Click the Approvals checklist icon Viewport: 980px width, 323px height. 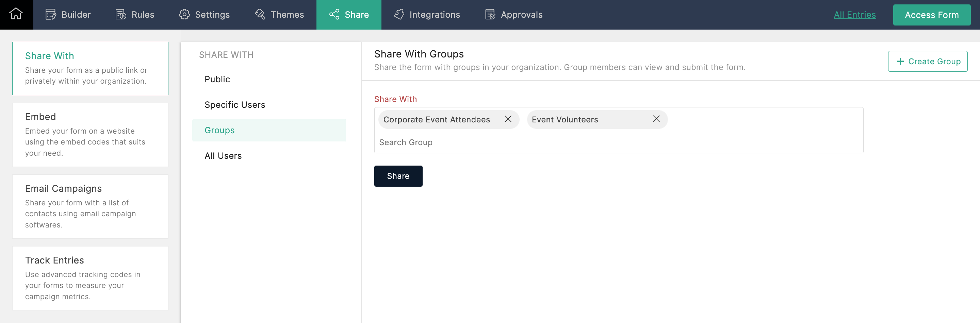490,14
